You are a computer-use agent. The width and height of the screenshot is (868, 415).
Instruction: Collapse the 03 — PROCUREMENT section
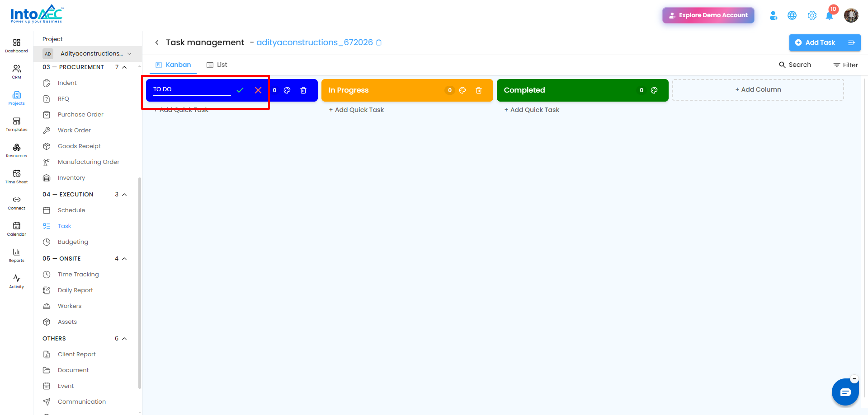coord(124,67)
